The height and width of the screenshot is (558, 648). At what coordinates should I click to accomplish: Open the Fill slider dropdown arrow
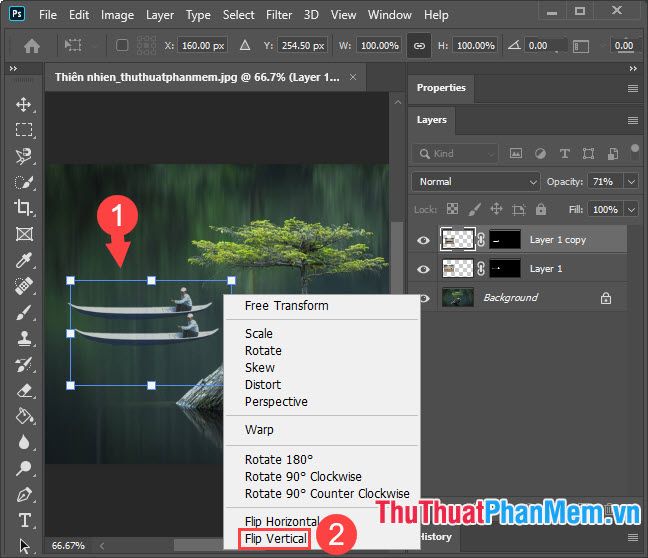[631, 210]
